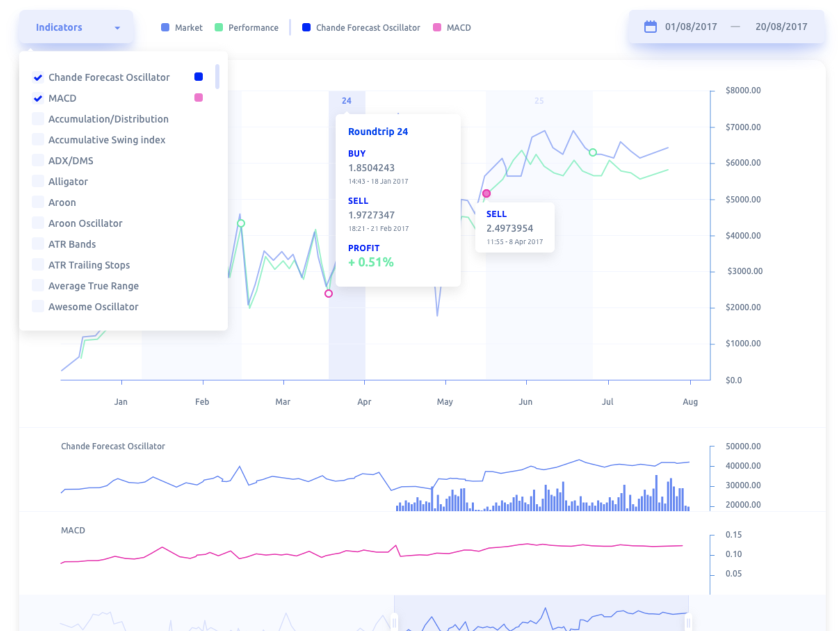Click 18:21 - 21 Feb 2017 sell timestamp
Image resolution: width=840 pixels, height=631 pixels.
[x=378, y=228]
